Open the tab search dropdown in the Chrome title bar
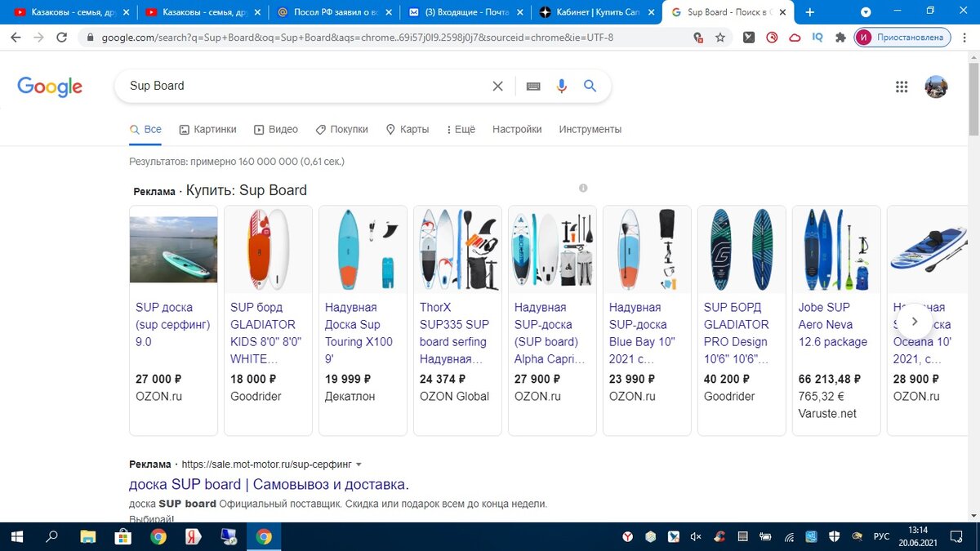 tap(866, 12)
